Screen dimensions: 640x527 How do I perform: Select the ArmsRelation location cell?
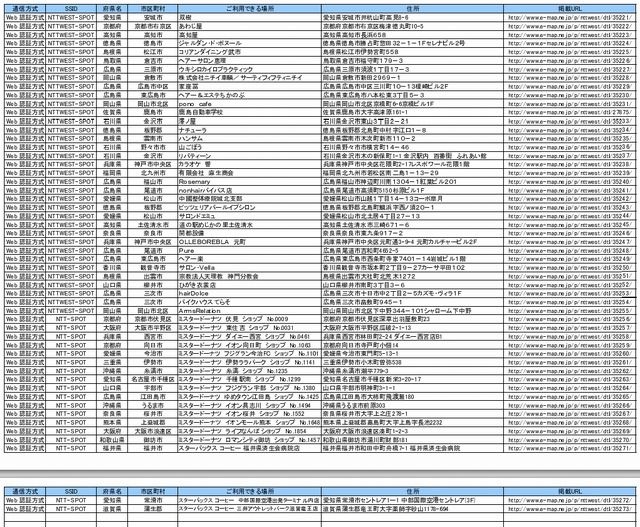coord(249,311)
